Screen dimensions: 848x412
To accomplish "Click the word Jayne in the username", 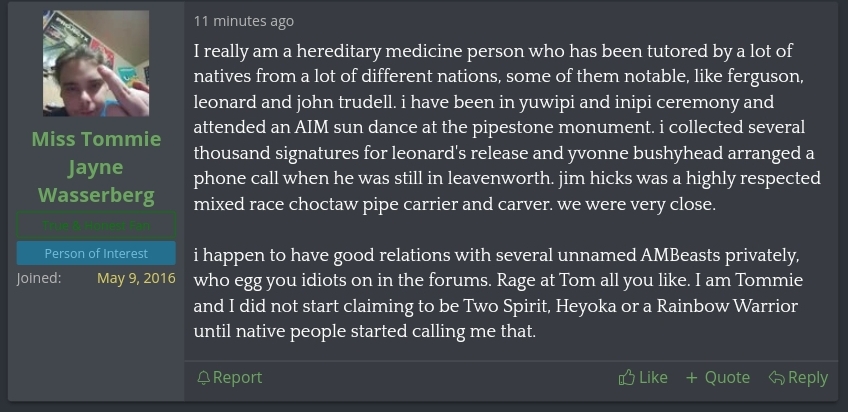I will point(96,168).
